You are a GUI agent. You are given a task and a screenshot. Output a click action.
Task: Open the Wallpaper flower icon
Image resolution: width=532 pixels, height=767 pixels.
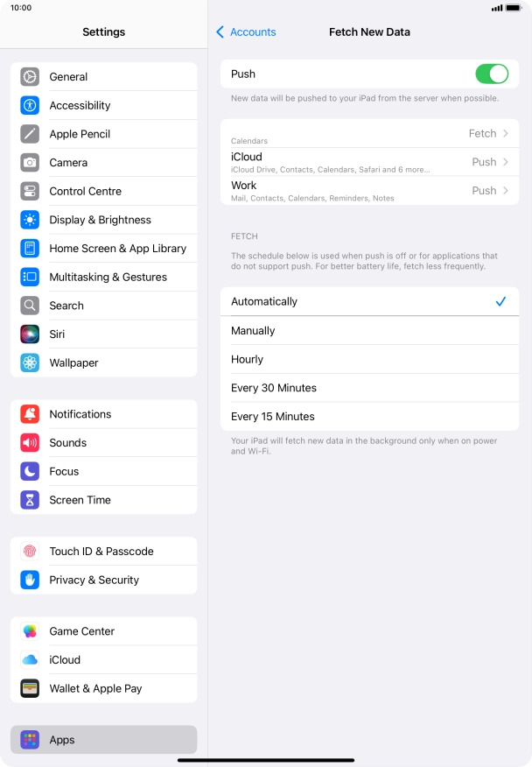30,363
